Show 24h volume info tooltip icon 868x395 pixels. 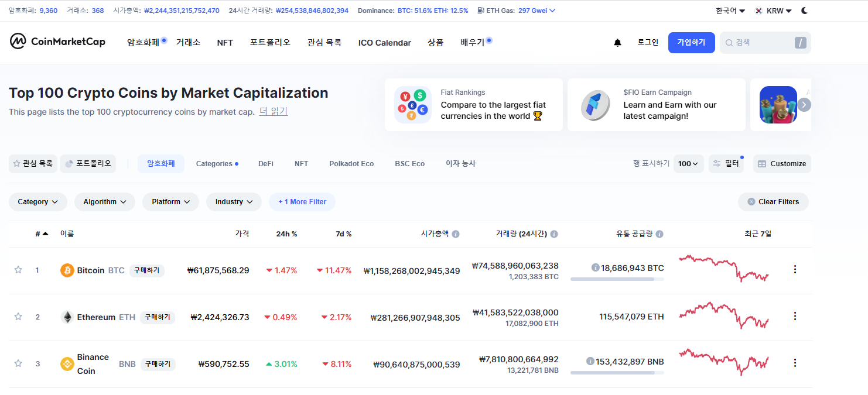(554, 234)
